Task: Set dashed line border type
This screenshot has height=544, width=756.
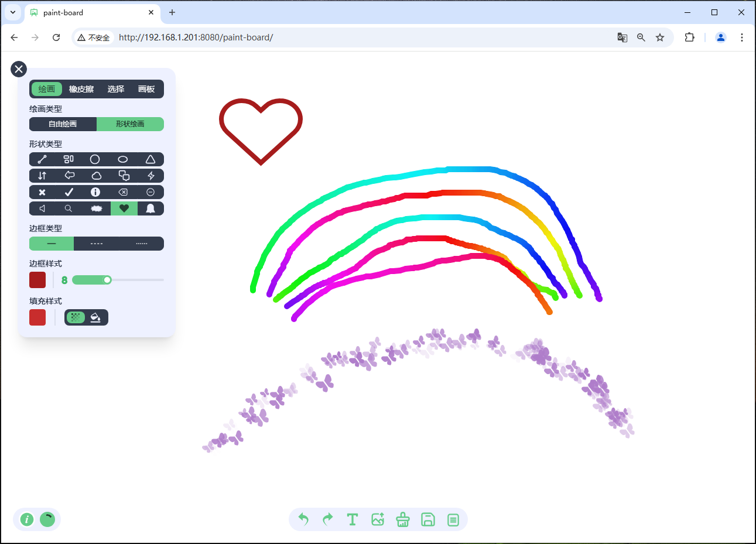Action: tap(97, 244)
